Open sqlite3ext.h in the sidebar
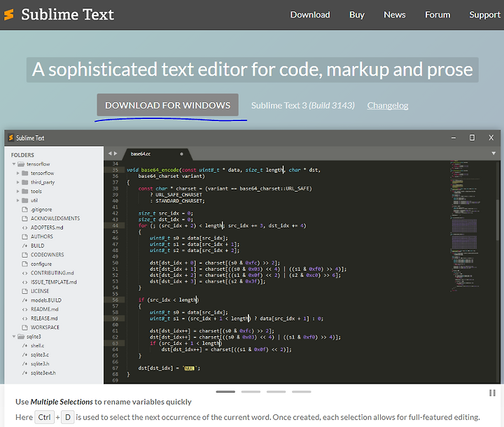The height and width of the screenshot is (427, 504). coord(43,373)
